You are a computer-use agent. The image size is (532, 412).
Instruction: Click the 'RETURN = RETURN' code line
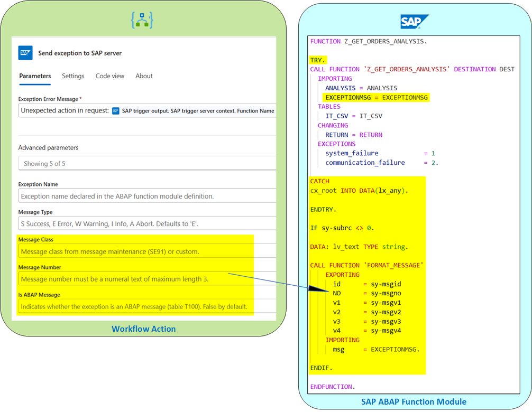pyautogui.click(x=354, y=135)
